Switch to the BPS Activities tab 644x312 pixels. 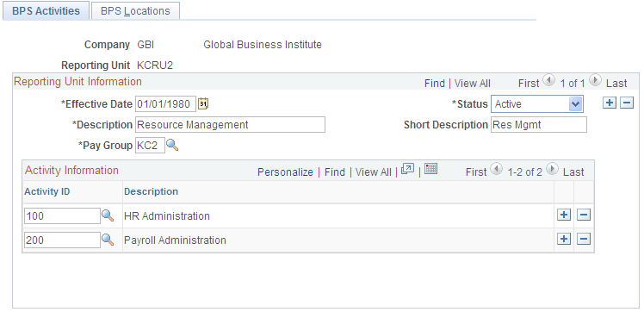point(46,10)
